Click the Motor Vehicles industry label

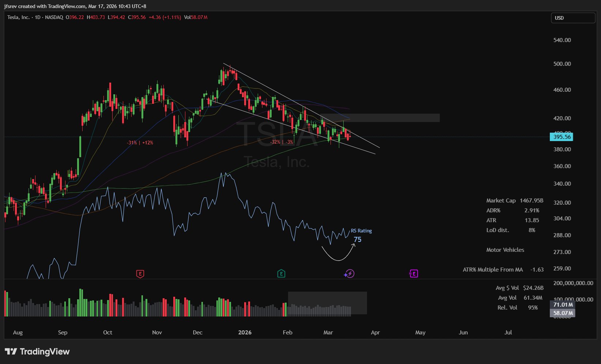click(x=505, y=250)
